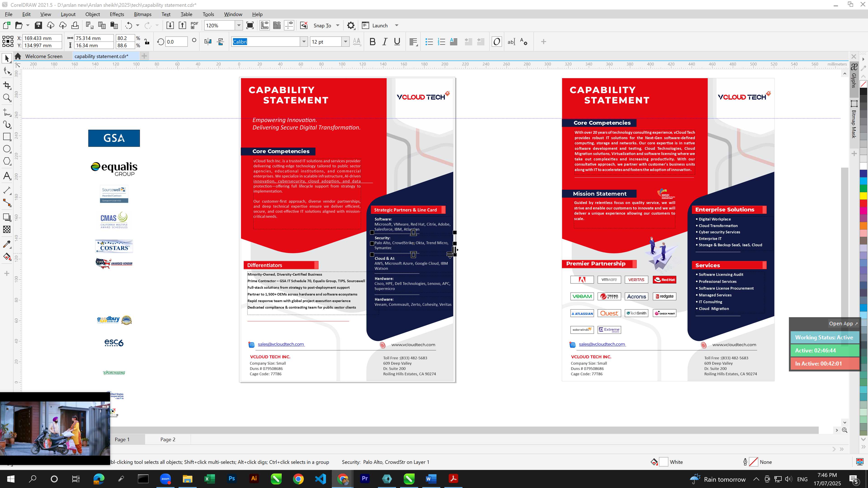Viewport: 868px width, 488px height.
Task: Open the Layout menu
Action: click(x=68, y=14)
